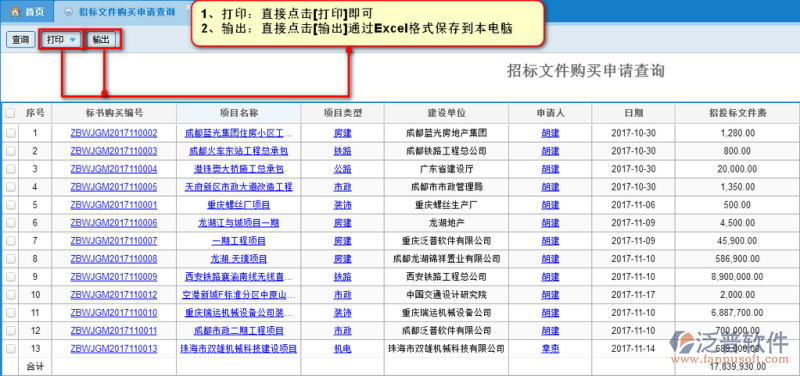Check the box for row 1
The width and height of the screenshot is (800, 376).
[10, 133]
